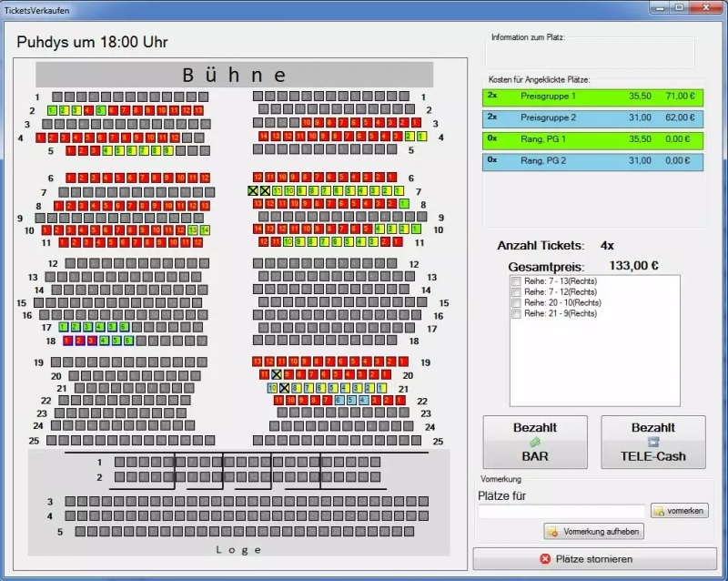
Task: Click the Bezahlt BAR payment button
Action: [535, 442]
